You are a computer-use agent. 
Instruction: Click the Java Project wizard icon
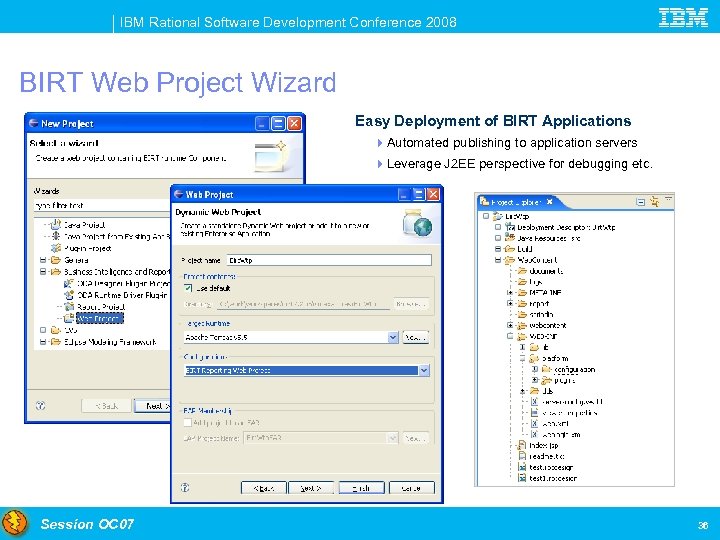(x=56, y=225)
